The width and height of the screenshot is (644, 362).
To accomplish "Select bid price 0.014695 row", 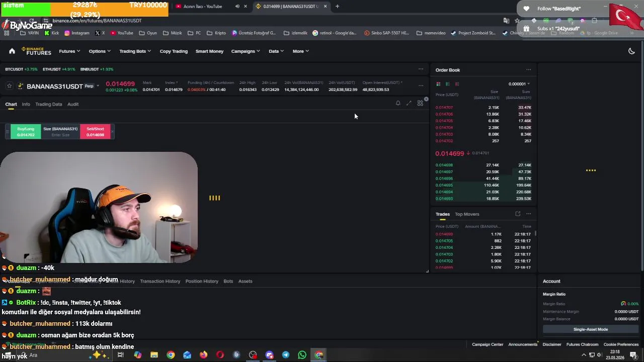I will click(x=484, y=185).
